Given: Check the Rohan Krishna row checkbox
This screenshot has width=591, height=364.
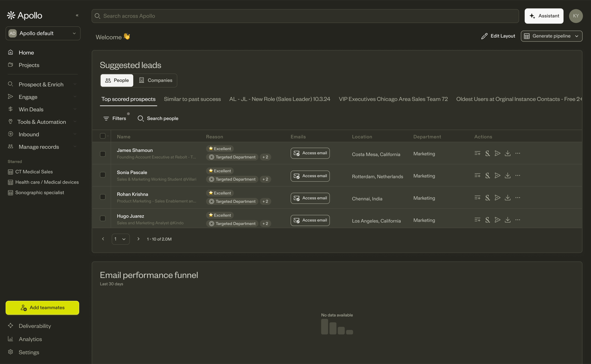Looking at the screenshot, I should pos(103,197).
